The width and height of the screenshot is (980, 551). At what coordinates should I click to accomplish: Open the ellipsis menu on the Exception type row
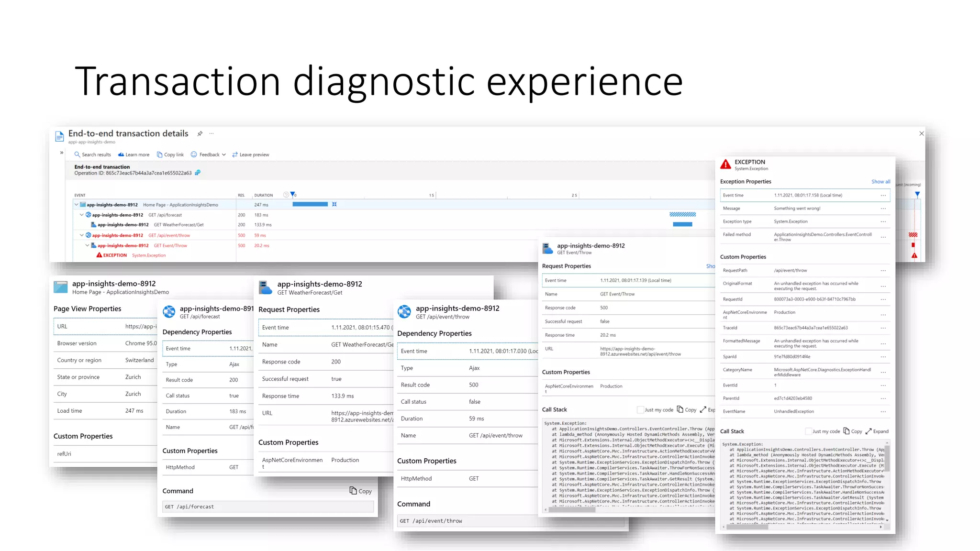pos(883,221)
